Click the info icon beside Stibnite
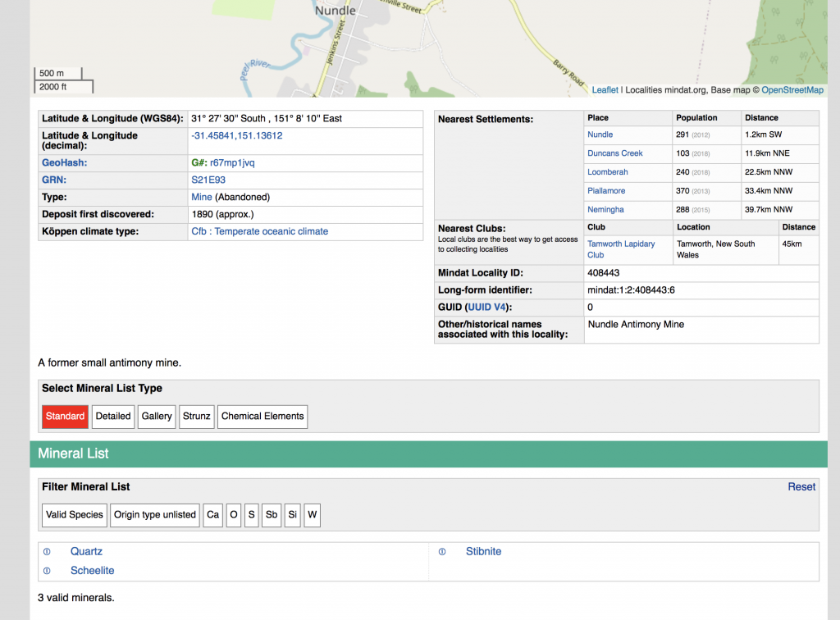Viewport: 840px width, 620px height. (442, 552)
